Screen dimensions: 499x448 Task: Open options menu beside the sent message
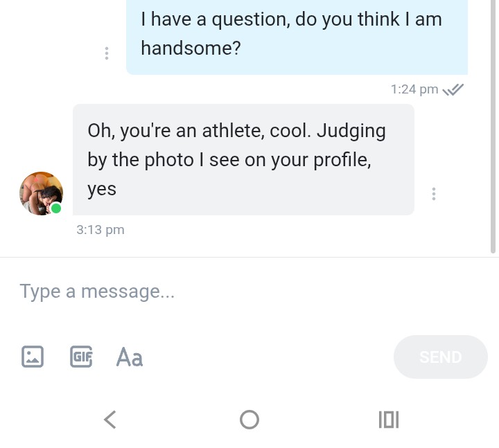106,53
